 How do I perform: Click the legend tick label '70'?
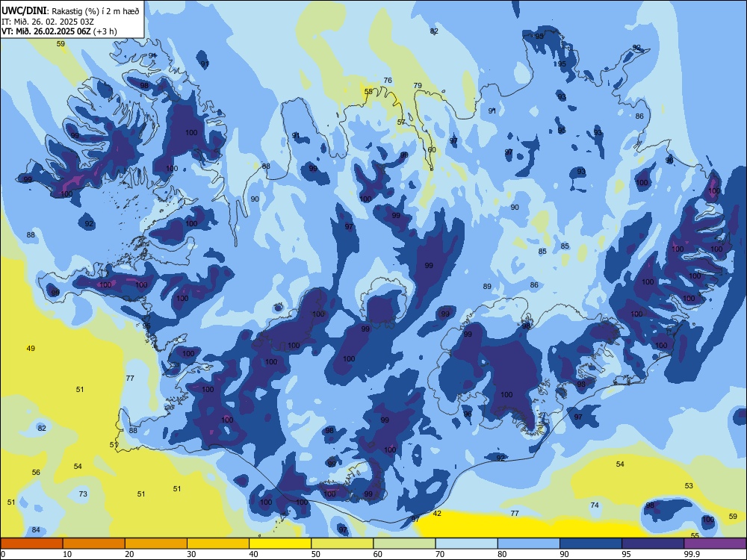point(440,554)
